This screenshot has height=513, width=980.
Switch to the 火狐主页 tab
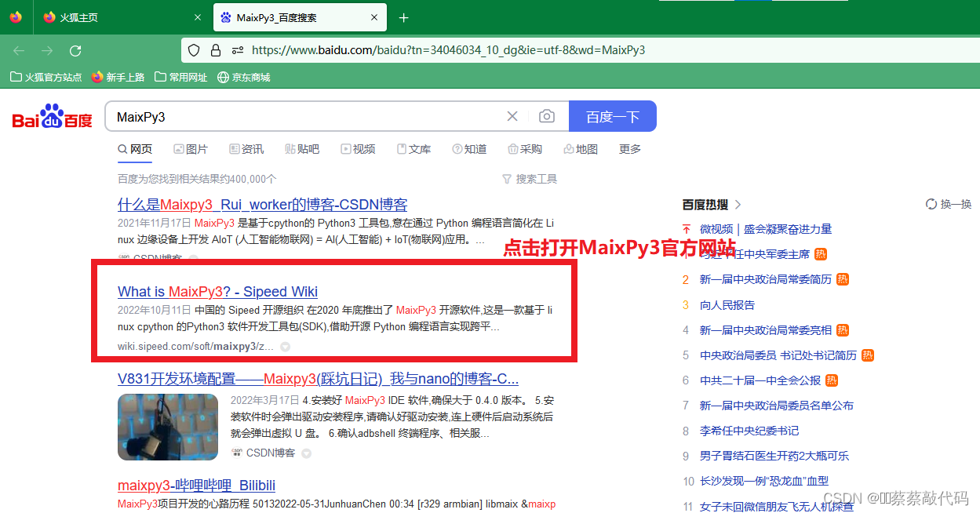[x=122, y=17]
